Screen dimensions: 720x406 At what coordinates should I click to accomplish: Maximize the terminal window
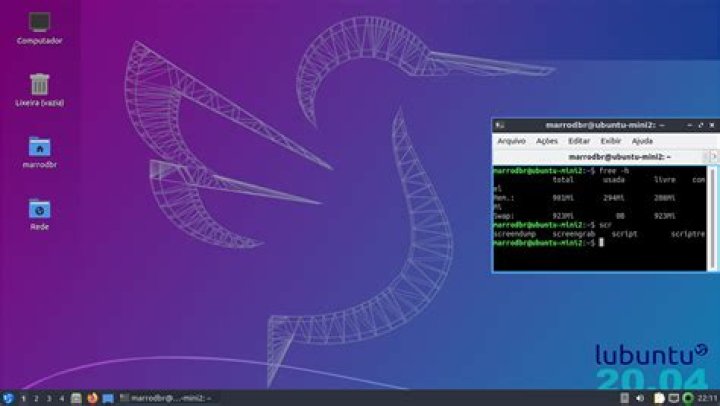[701, 125]
